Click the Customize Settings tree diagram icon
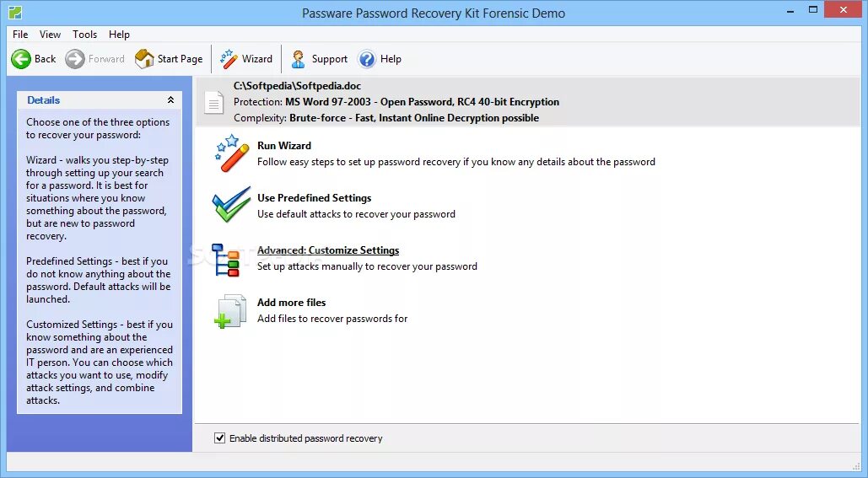 (226, 260)
